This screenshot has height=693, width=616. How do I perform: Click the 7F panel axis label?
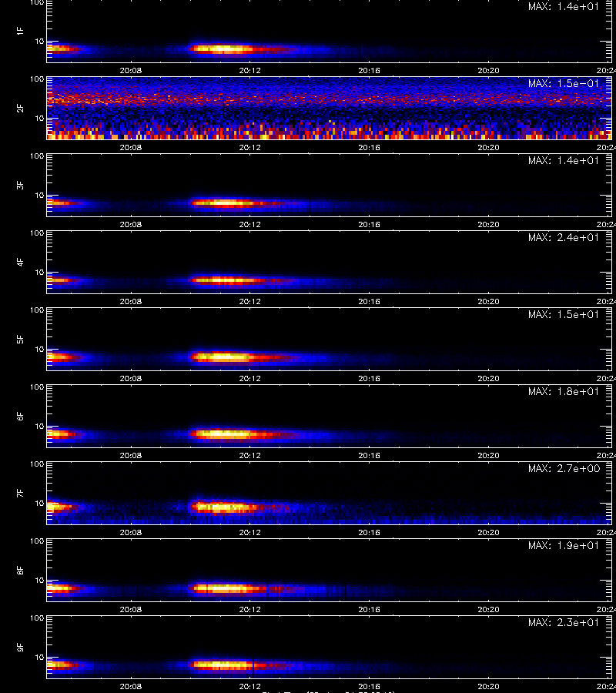pyautogui.click(x=20, y=493)
